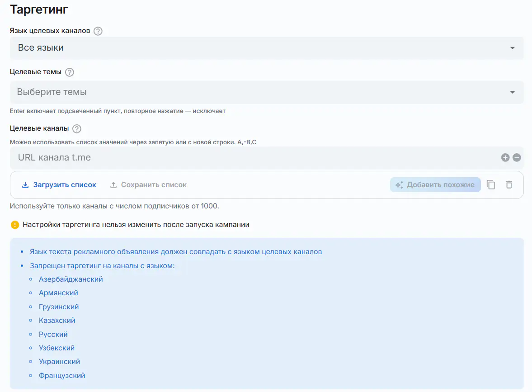Image resolution: width=532 pixels, height=392 pixels.
Task: Open the Все языки dropdown
Action: (x=267, y=48)
